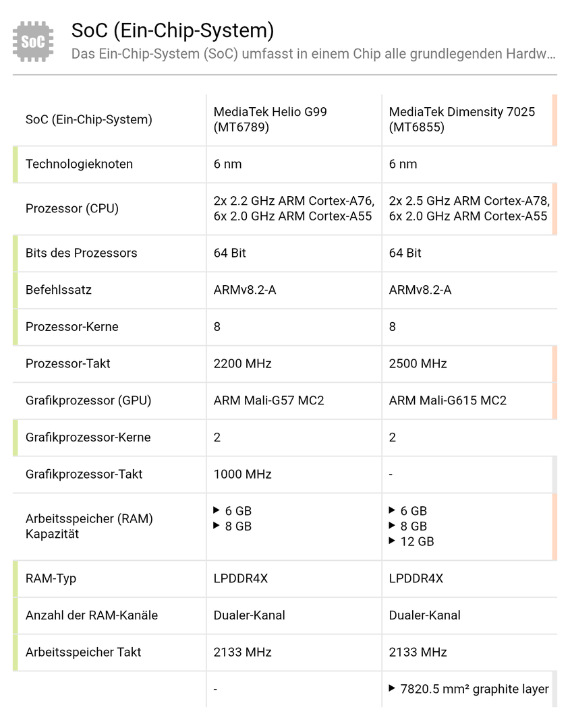The height and width of the screenshot is (728, 570).
Task: Select ARM Mali-G615 MC2 value
Action: (x=448, y=400)
